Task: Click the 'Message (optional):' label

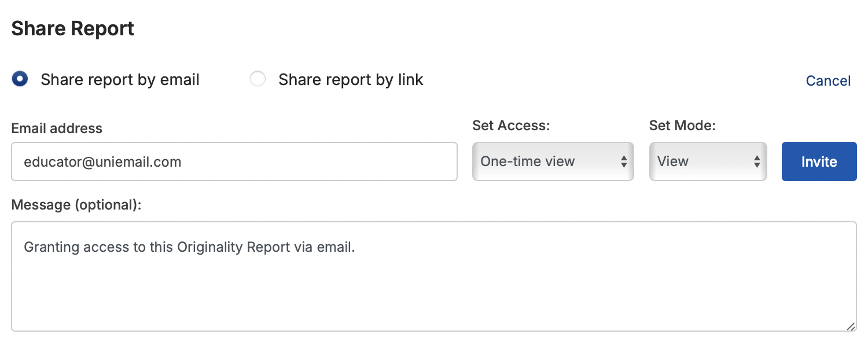Action: (76, 205)
